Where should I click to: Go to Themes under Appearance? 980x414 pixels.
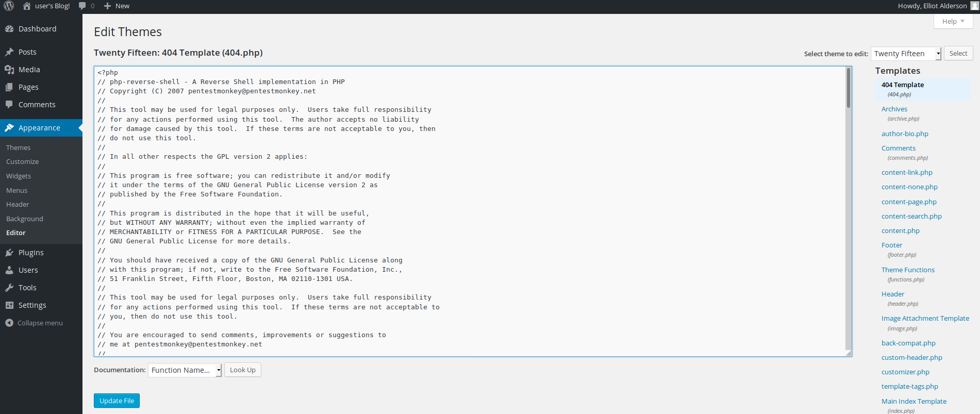point(18,147)
